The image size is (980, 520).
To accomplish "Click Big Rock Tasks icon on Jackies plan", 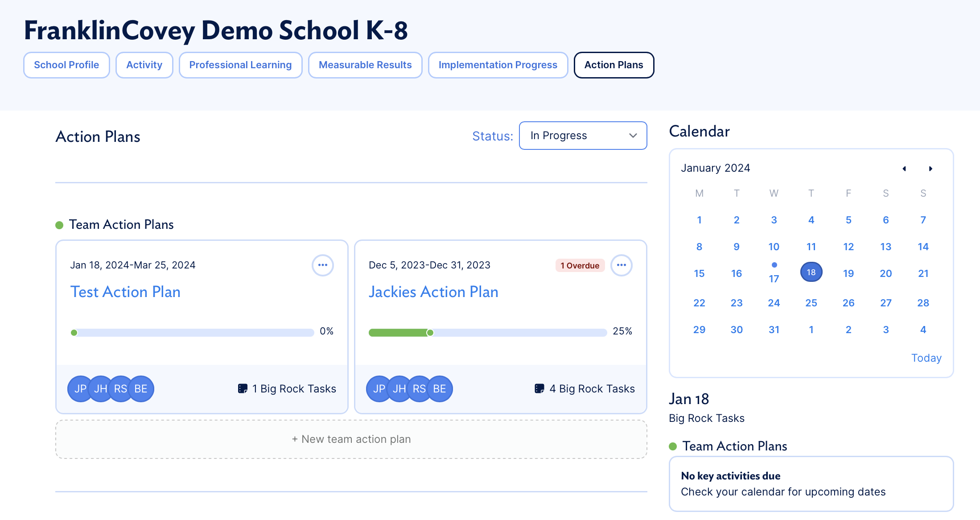I will point(539,389).
